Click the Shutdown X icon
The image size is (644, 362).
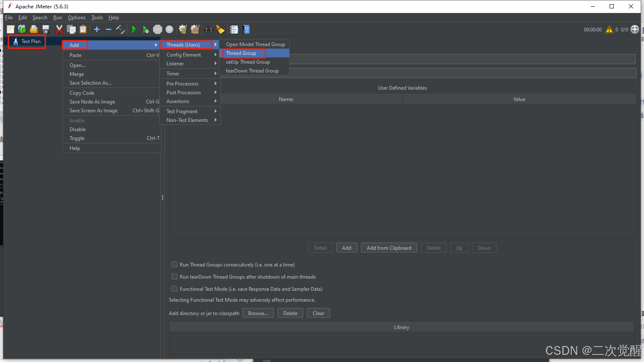tap(169, 29)
